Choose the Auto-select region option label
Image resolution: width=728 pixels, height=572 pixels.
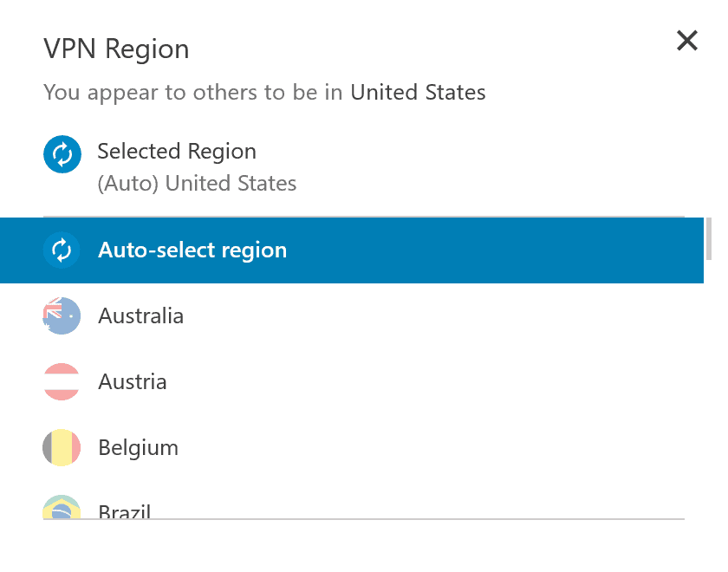192,250
